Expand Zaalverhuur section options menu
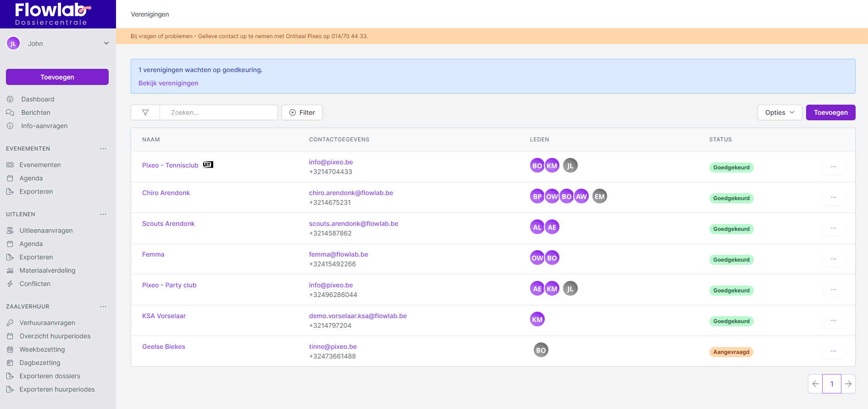Viewport: 868px width, 409px height. (103, 307)
